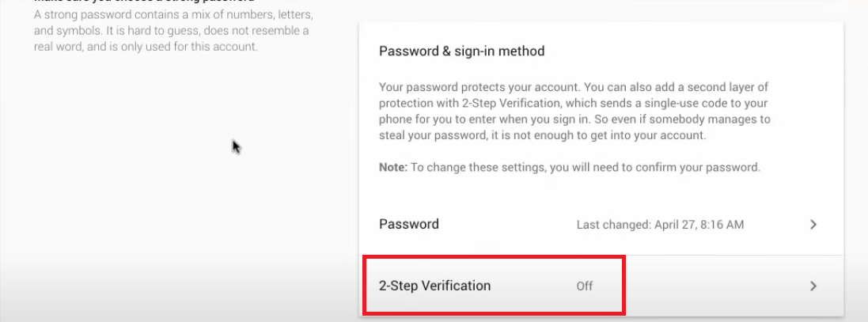Click the 2-Step Verification "Off" status
This screenshot has height=322, width=868.
585,286
